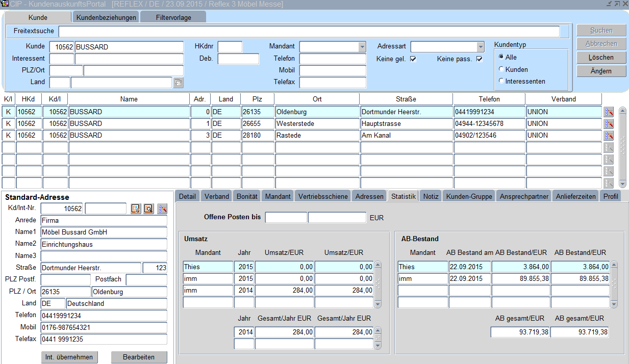The height and width of the screenshot is (364, 629).
Task: Switch to the Kundenbeziehungen tab
Action: [106, 17]
